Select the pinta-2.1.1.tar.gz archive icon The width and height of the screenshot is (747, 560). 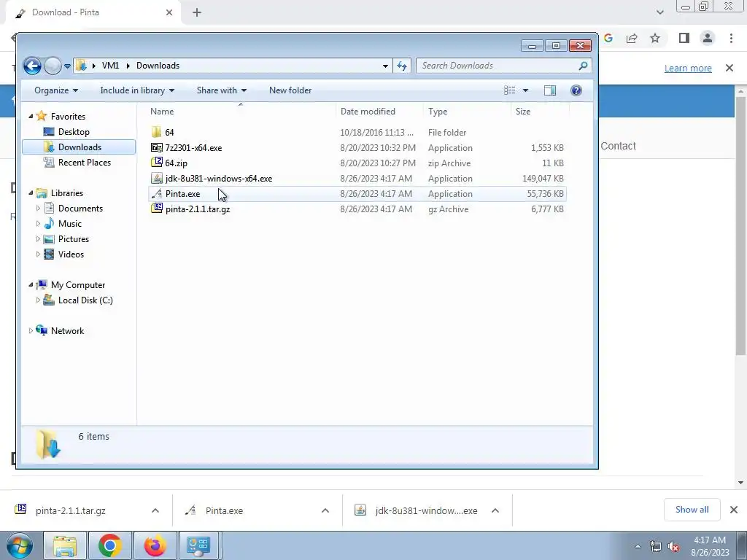156,209
